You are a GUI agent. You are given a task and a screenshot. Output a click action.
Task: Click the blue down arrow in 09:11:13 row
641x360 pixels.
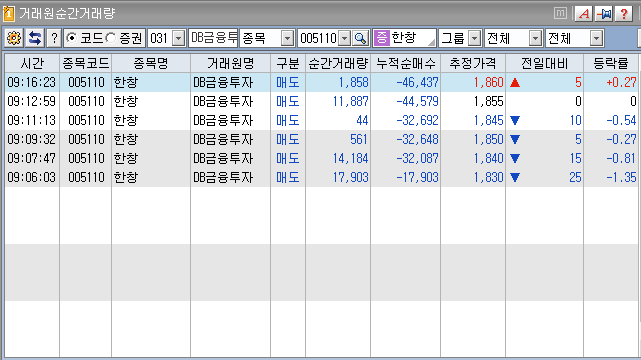tap(515, 121)
